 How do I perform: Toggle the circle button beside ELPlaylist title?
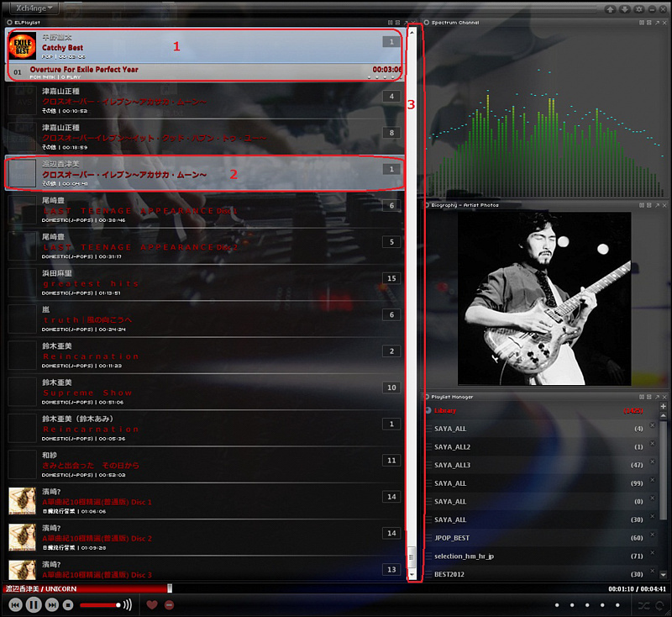click(9, 23)
